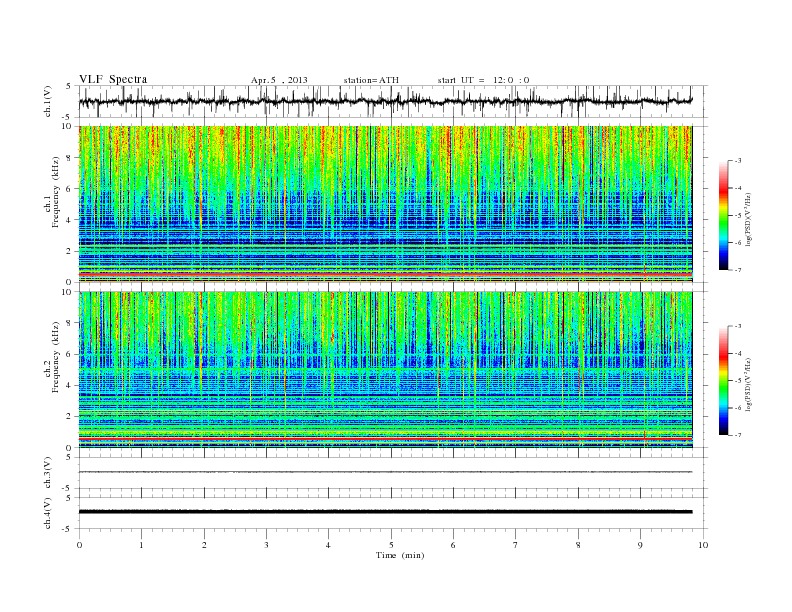Click the "station=ATH" header text
The height and width of the screenshot is (612, 792).
click(371, 80)
